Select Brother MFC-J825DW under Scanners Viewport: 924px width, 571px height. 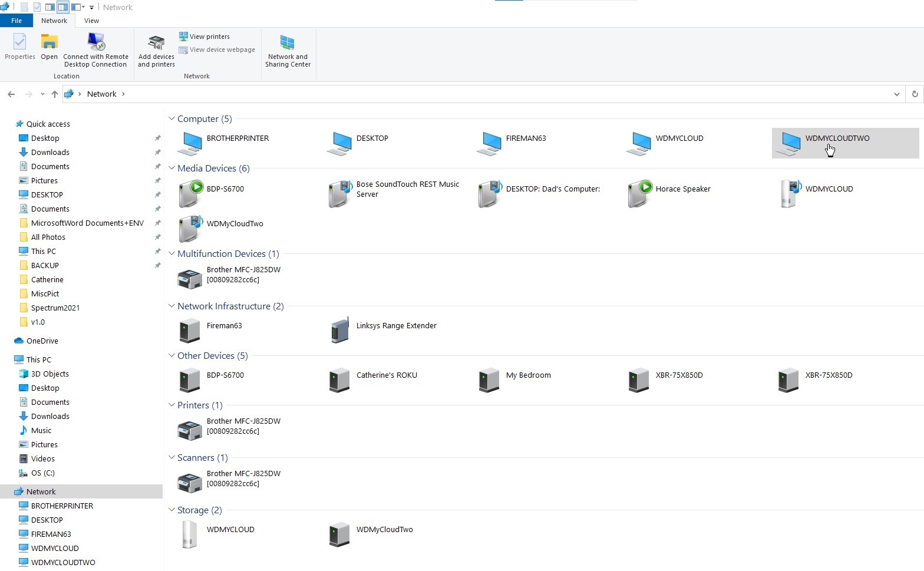[x=229, y=482]
